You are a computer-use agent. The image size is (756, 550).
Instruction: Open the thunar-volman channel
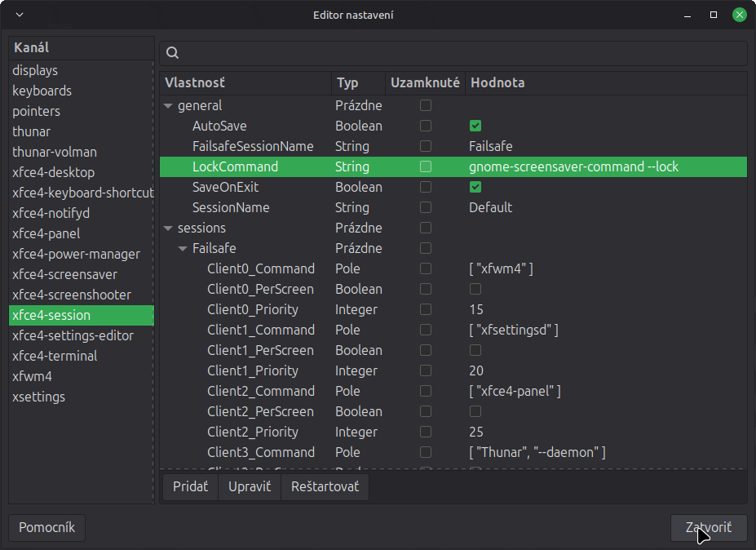[x=55, y=152]
